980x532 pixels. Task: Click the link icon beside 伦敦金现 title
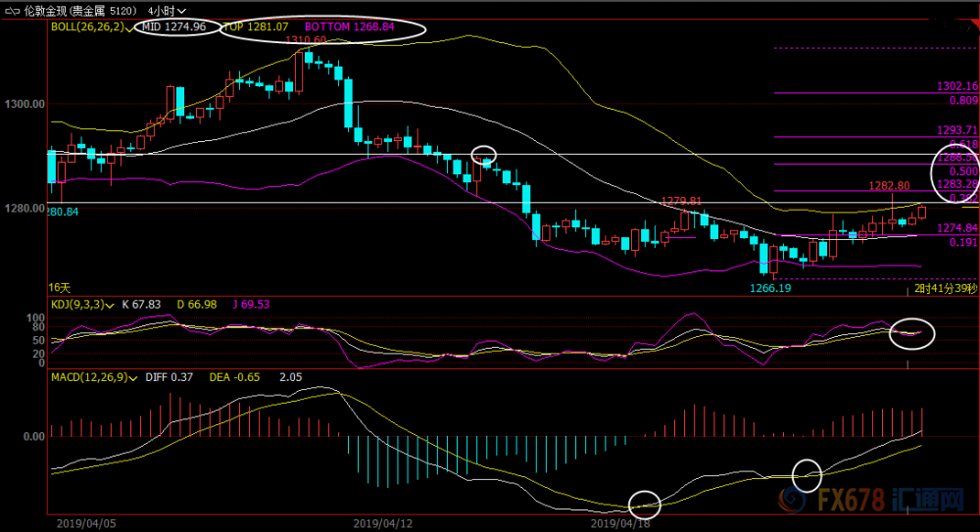coord(12,11)
